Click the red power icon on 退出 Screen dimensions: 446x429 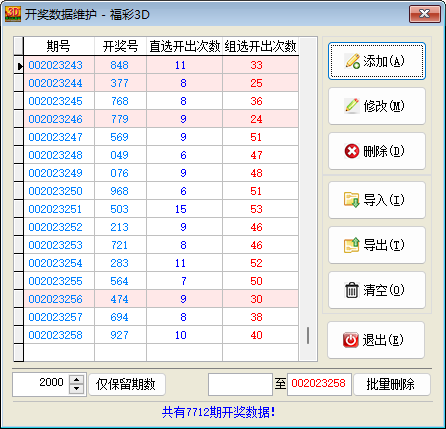coord(351,340)
